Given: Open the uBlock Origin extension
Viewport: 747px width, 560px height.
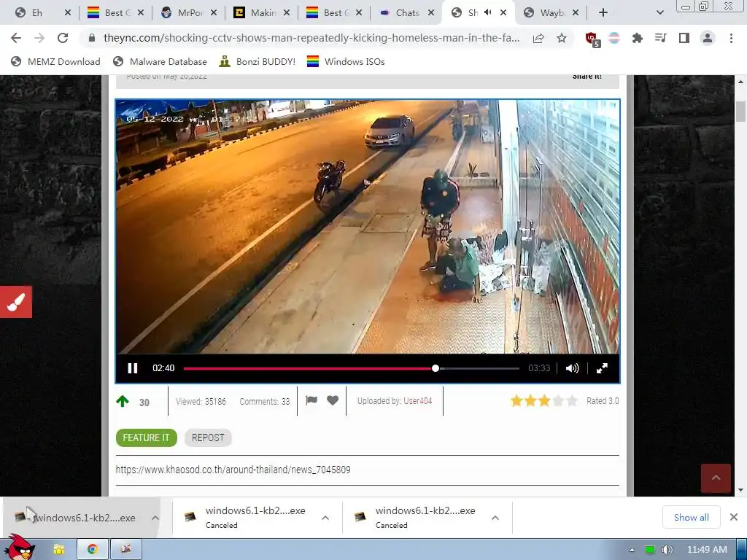Looking at the screenshot, I should [x=592, y=39].
